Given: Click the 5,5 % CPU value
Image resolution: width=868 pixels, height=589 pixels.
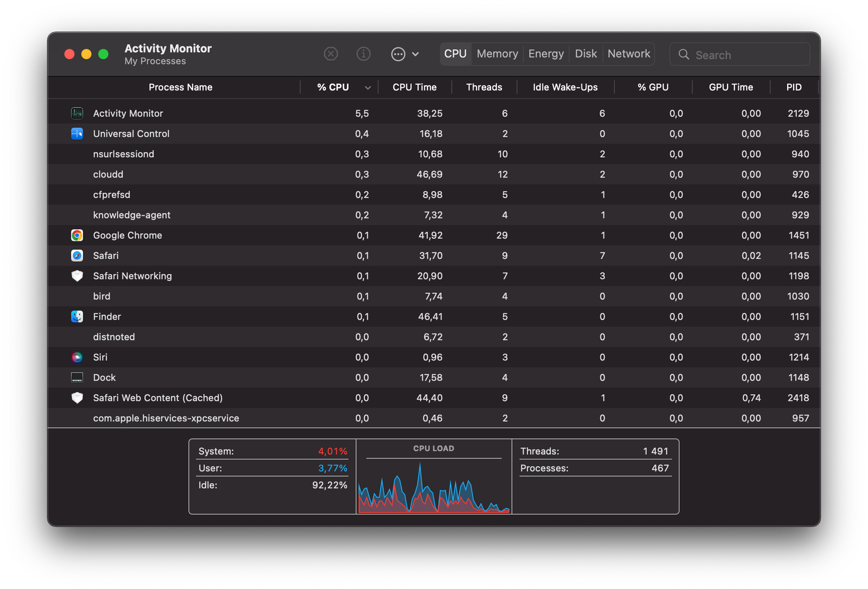Looking at the screenshot, I should [362, 113].
